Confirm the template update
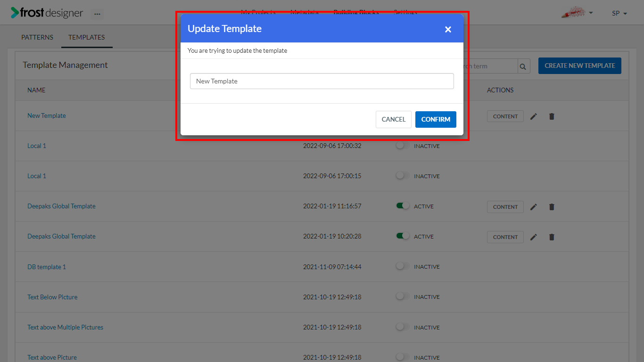644x362 pixels. (436, 119)
